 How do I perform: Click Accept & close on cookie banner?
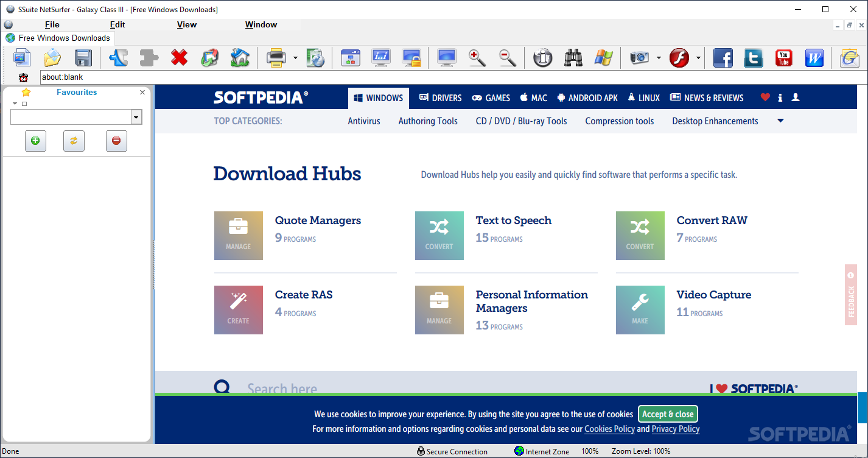point(668,414)
